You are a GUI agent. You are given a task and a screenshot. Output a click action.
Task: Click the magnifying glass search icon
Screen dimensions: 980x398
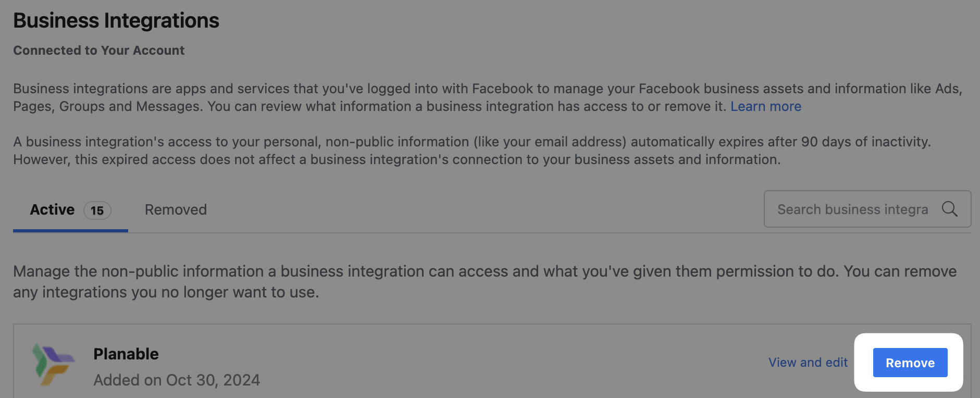click(x=949, y=209)
